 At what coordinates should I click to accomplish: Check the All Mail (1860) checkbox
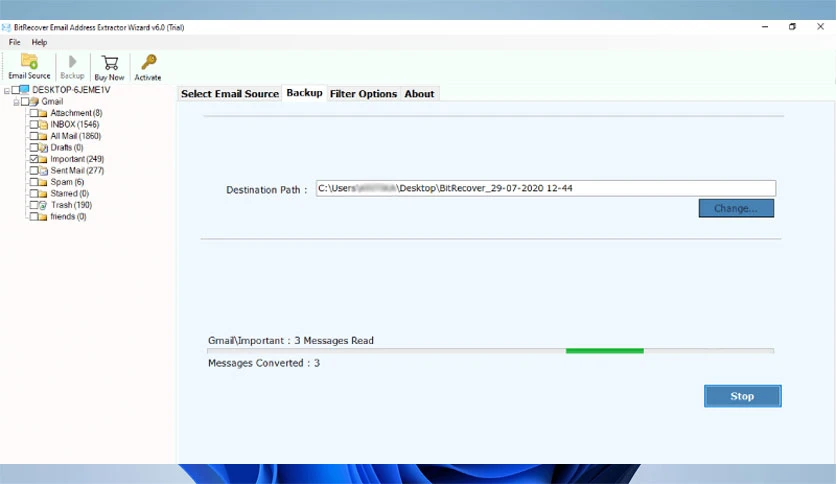[34, 136]
